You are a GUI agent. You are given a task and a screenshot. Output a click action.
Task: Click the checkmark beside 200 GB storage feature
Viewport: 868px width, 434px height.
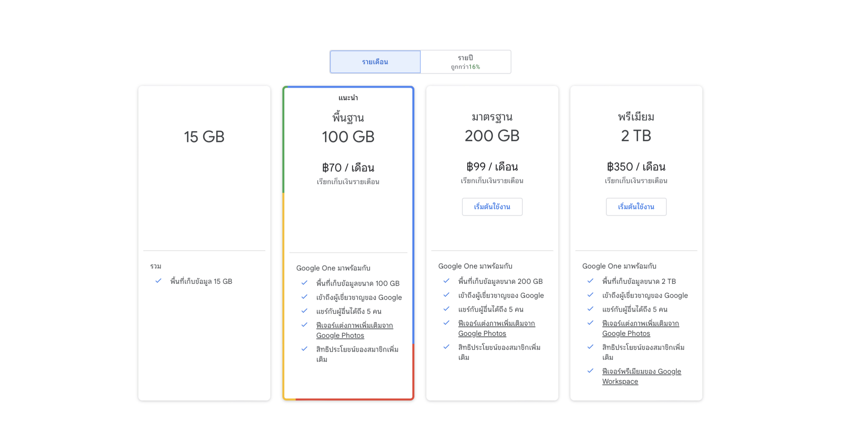click(x=446, y=281)
